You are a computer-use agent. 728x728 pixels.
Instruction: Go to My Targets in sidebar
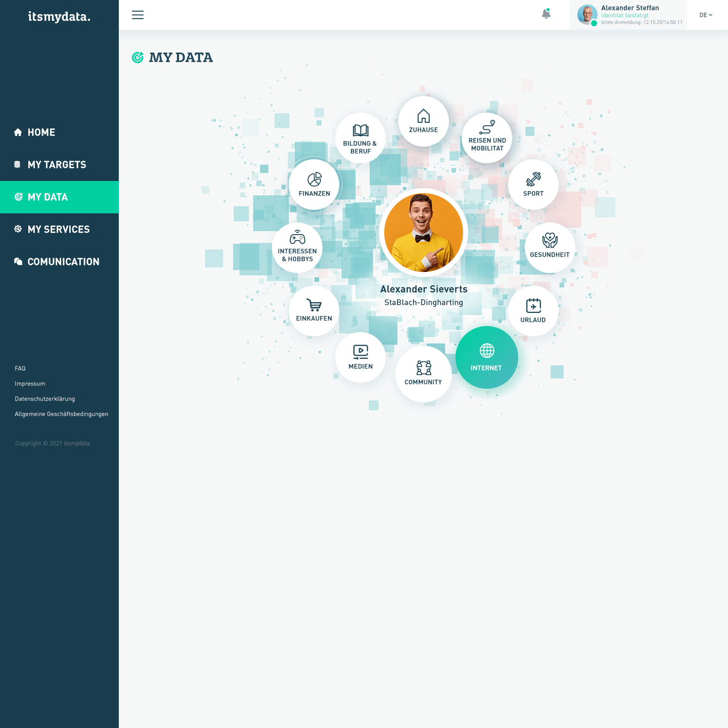coord(57,165)
